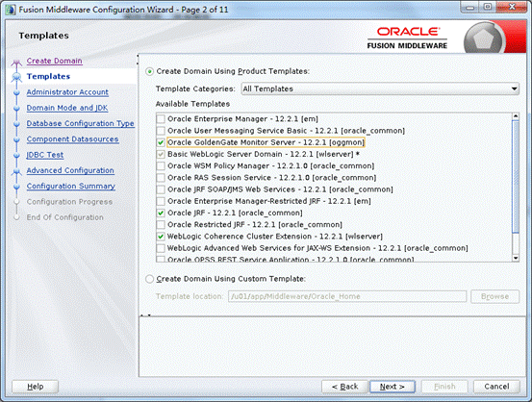532x402 pixels.
Task: Click the Templates step node icon
Action: [16, 77]
